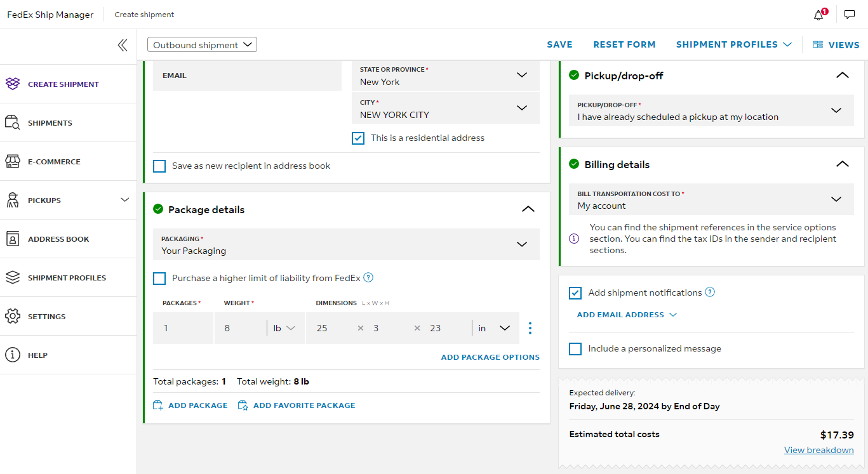
Task: Click the Create Shipment box icon
Action: (13, 84)
